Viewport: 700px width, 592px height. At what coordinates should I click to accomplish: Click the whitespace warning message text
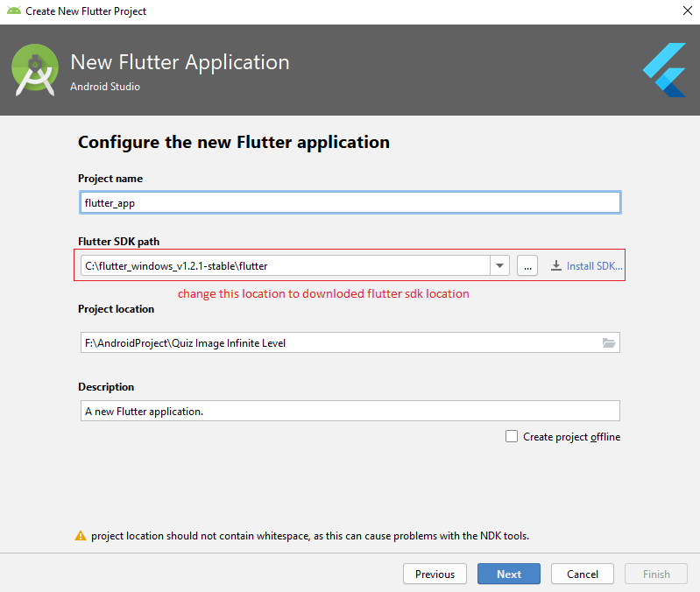pyautogui.click(x=310, y=536)
